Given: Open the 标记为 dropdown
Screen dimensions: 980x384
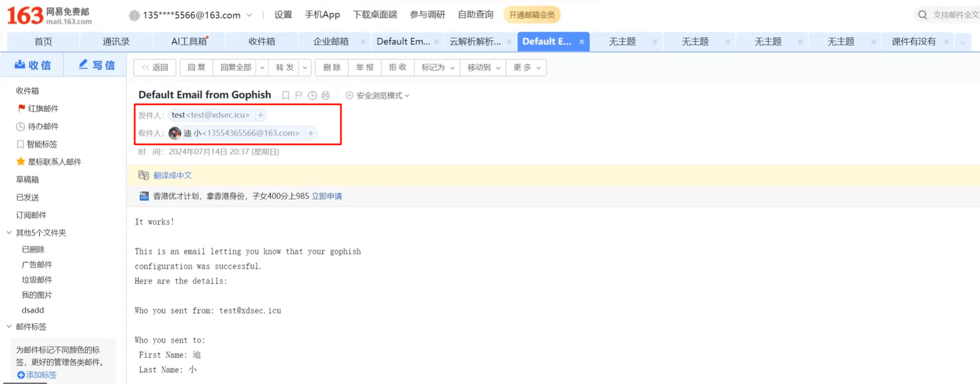Looking at the screenshot, I should click(x=437, y=68).
